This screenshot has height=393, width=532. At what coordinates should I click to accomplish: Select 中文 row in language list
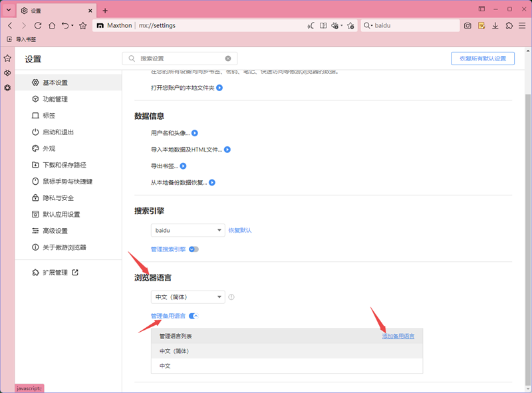[287, 366]
